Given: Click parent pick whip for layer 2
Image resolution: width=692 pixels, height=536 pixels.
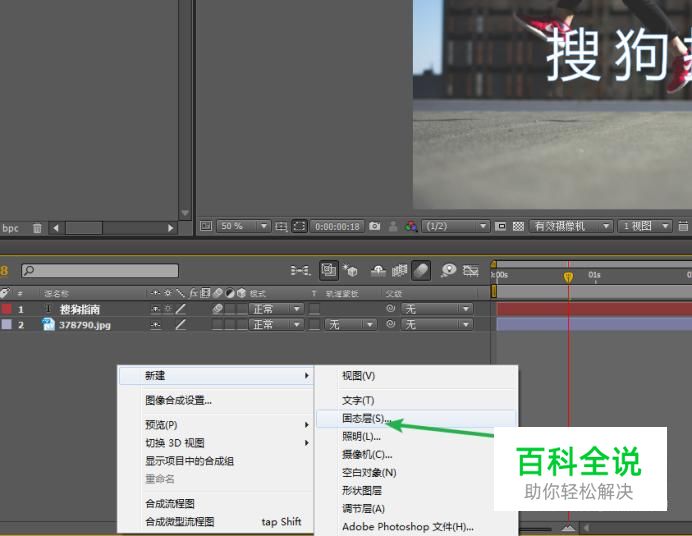Looking at the screenshot, I should click(390, 324).
